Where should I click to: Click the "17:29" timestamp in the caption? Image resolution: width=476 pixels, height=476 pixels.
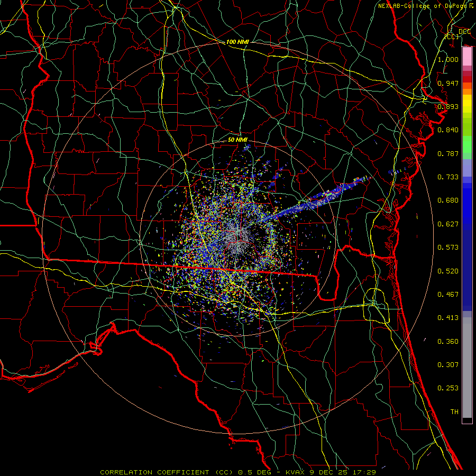click(364, 472)
